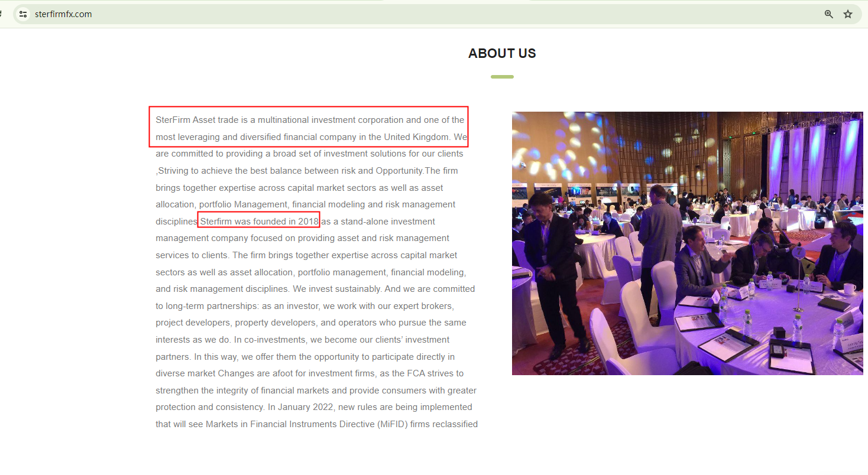Click the words "as the FCA strives to"

(421, 373)
